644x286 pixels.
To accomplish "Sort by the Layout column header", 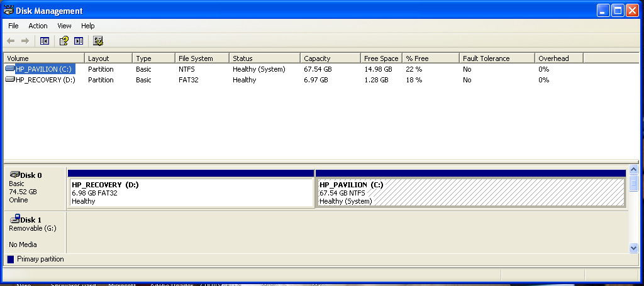I will pos(108,58).
